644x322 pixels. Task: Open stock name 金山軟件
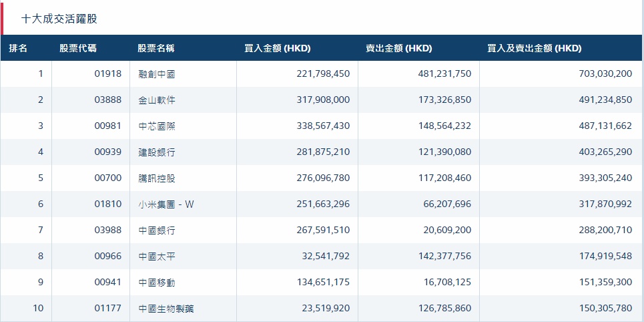[157, 100]
